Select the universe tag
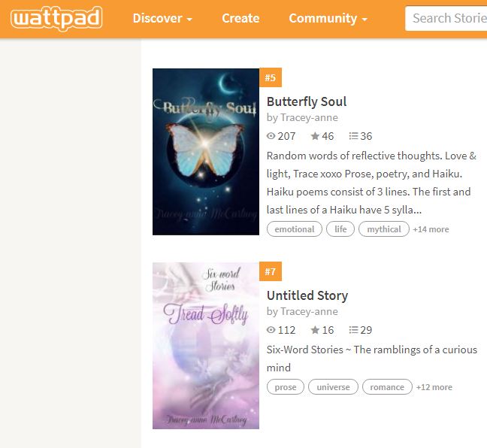 pyautogui.click(x=333, y=387)
